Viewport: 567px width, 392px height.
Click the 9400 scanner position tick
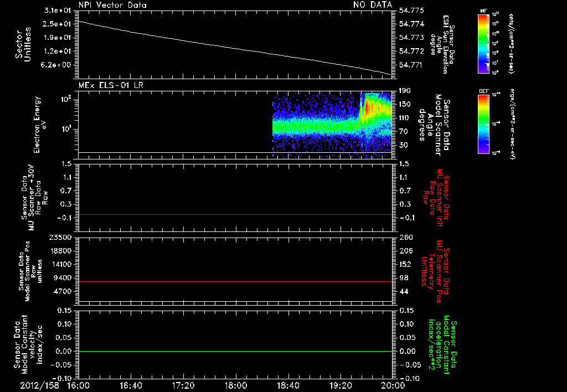[x=63, y=278]
